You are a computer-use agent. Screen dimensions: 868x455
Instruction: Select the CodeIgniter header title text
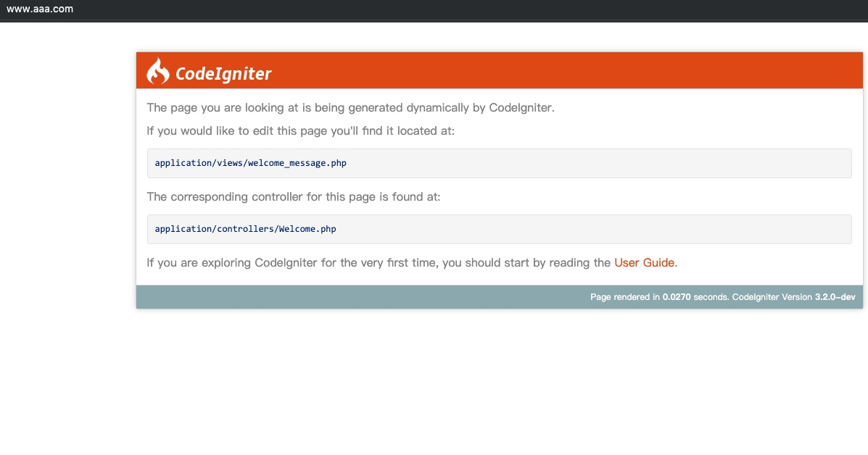coord(223,73)
